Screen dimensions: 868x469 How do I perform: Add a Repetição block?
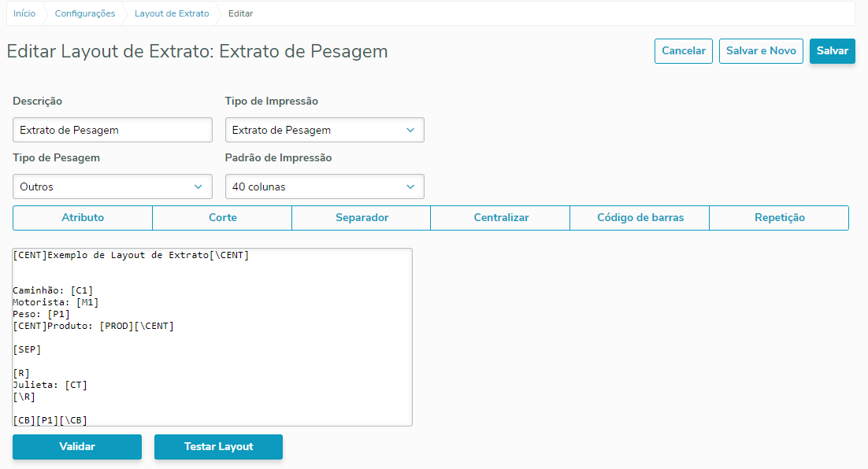pos(779,218)
